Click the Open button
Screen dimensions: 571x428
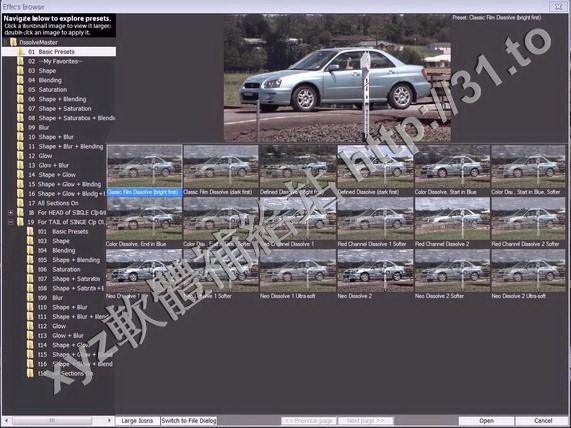[487, 421]
